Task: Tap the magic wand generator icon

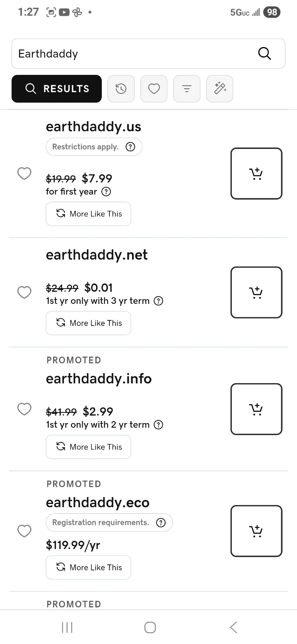Action: point(220,89)
